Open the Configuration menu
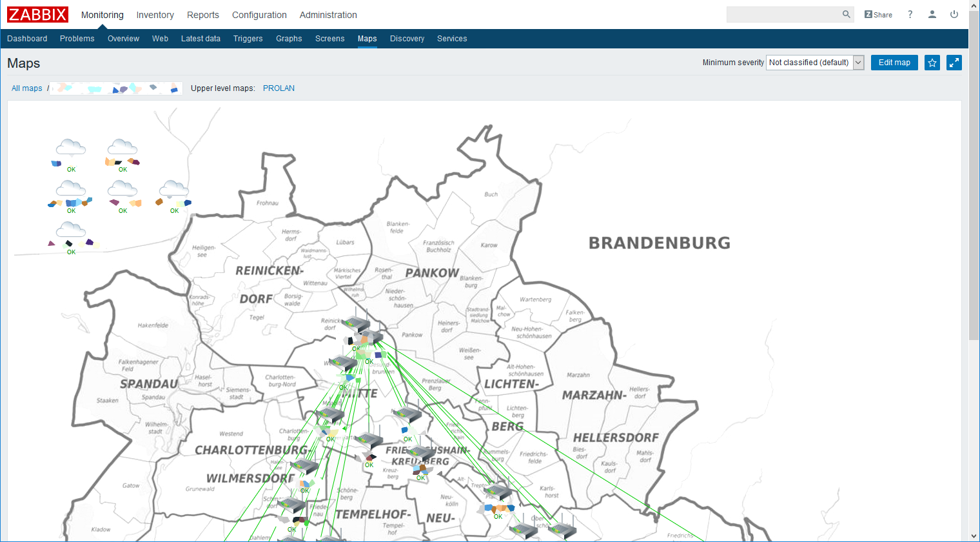This screenshot has width=980, height=542. click(x=259, y=15)
